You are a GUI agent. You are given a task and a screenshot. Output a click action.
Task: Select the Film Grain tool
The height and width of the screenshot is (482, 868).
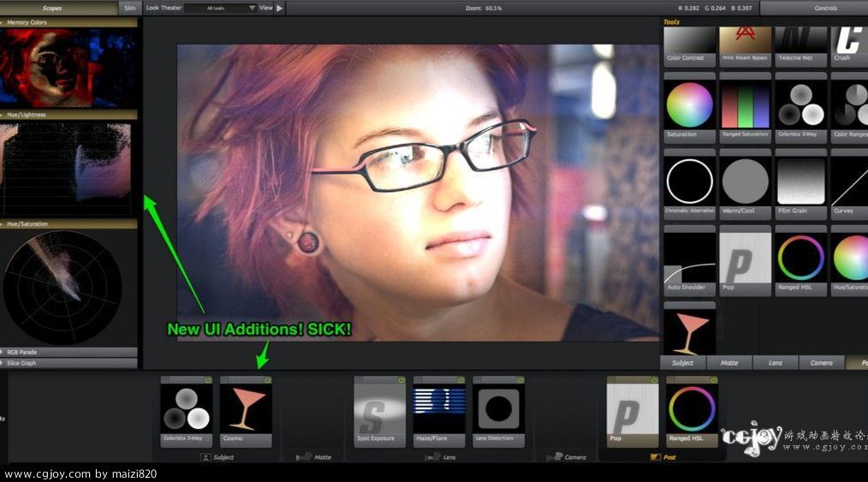(801, 184)
